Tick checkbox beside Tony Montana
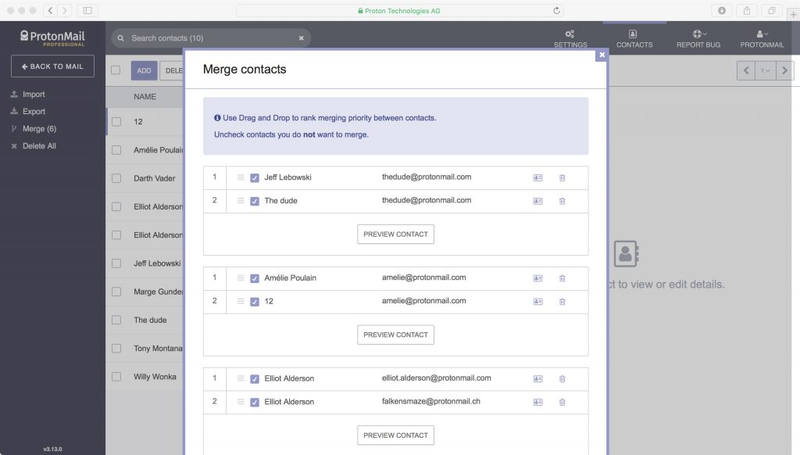 [116, 348]
